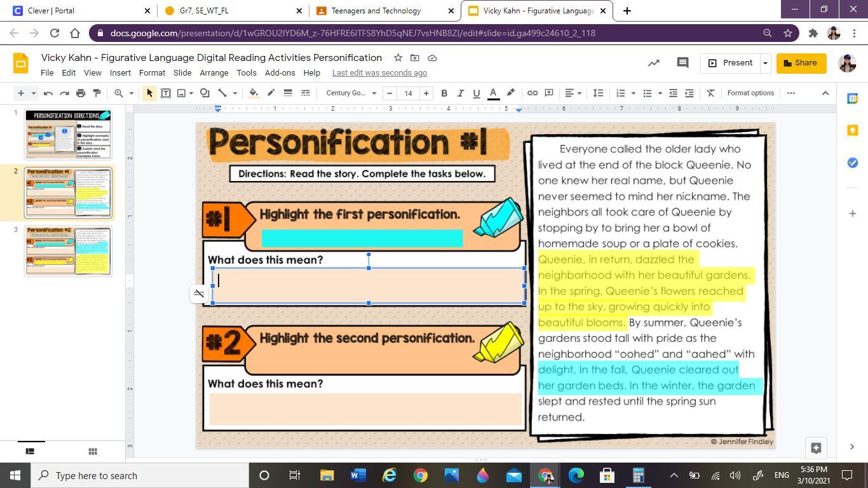Click the Clear formatting icon
Viewport: 868px width, 488px height.
(x=710, y=93)
